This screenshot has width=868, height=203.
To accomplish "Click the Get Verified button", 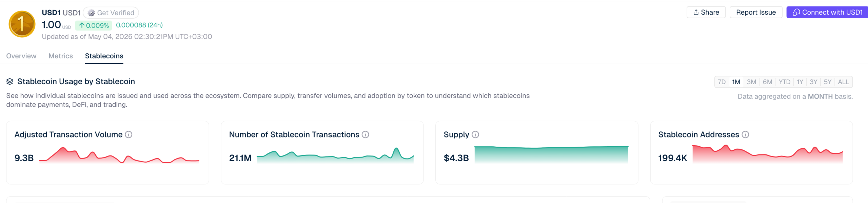I will tap(111, 13).
